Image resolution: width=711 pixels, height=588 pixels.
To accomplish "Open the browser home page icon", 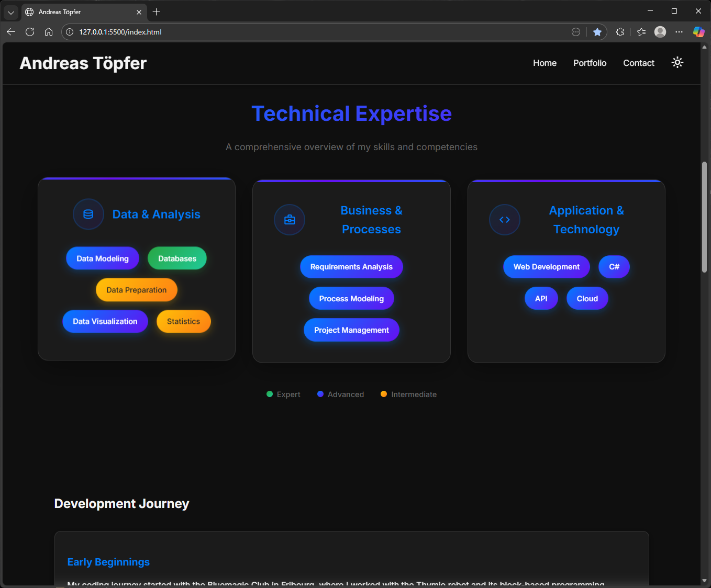I will coord(49,32).
